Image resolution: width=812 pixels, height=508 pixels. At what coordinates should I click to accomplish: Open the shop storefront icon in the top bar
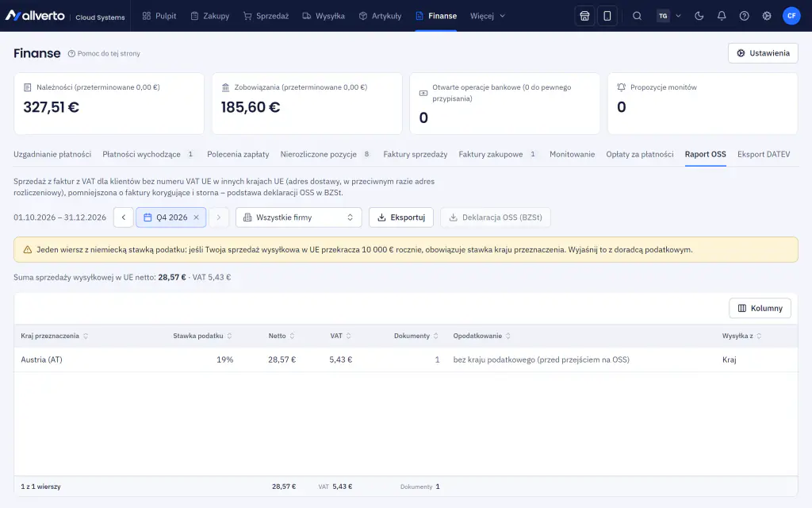point(584,16)
